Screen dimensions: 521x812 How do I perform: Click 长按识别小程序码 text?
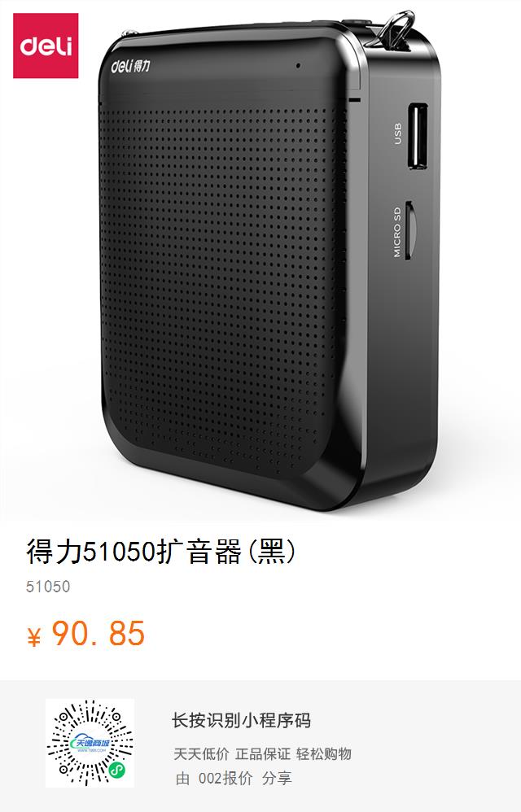(241, 720)
